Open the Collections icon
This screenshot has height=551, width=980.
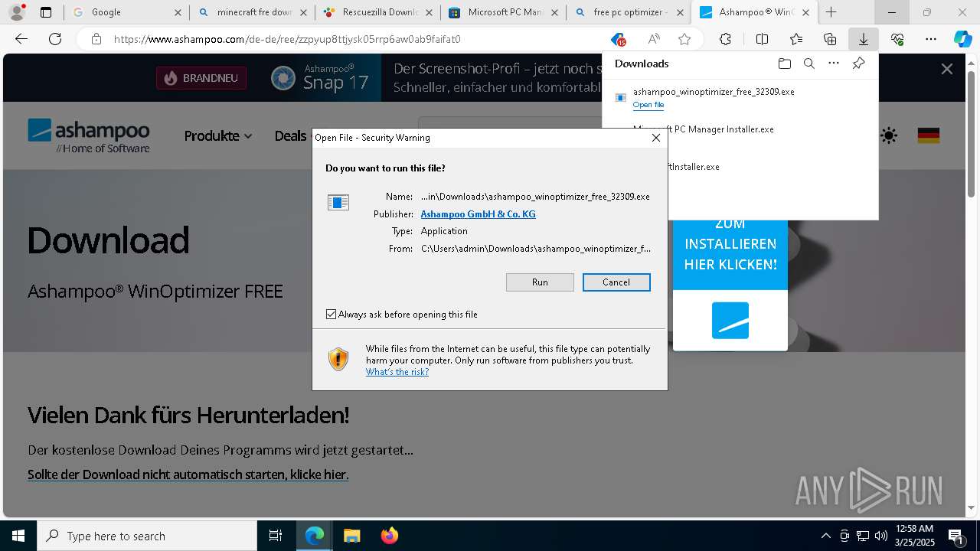click(830, 39)
